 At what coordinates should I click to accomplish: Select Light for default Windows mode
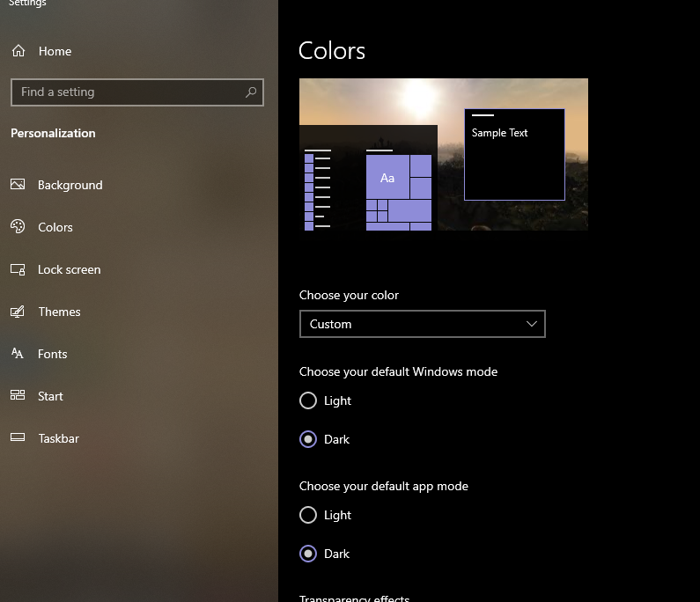[308, 400]
